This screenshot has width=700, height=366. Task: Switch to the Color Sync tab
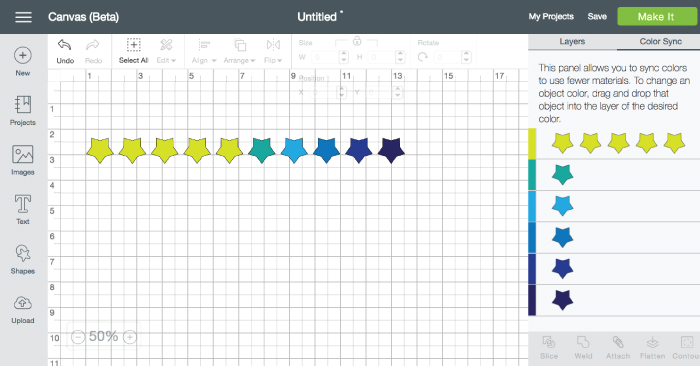pyautogui.click(x=660, y=42)
